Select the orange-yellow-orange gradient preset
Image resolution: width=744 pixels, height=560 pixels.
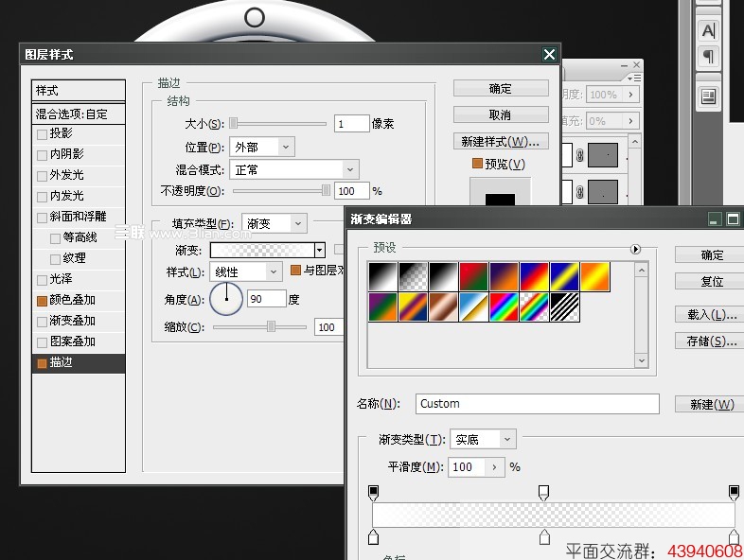[595, 276]
